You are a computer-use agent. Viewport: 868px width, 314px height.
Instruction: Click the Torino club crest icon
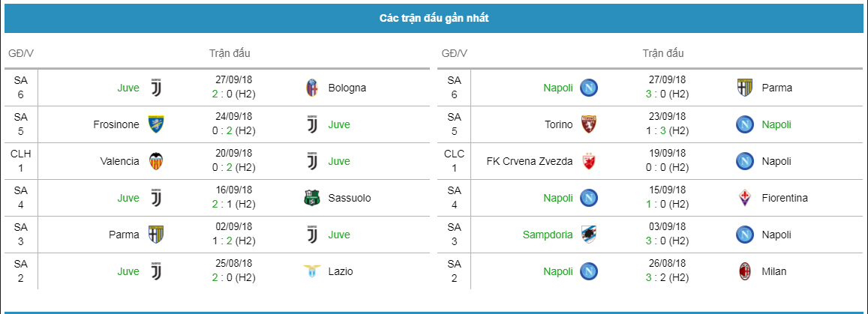click(588, 124)
